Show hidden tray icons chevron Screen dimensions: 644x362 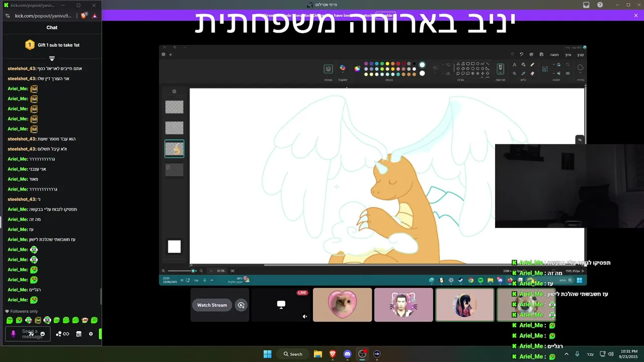point(567,354)
